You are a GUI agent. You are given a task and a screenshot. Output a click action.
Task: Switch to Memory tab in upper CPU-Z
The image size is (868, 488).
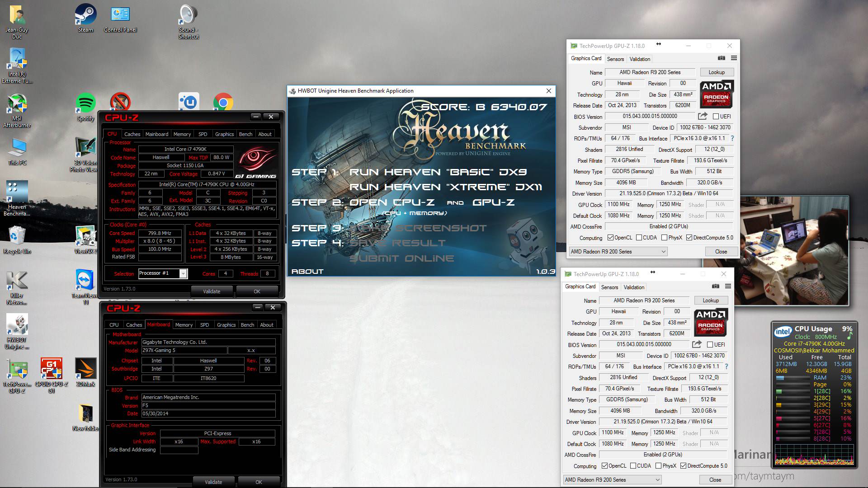[x=182, y=134]
